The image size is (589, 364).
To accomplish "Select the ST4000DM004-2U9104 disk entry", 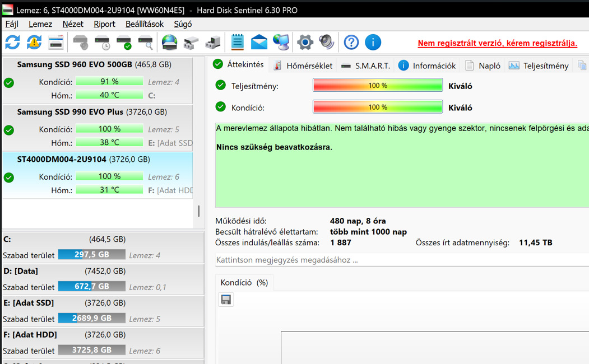I will [x=98, y=175].
